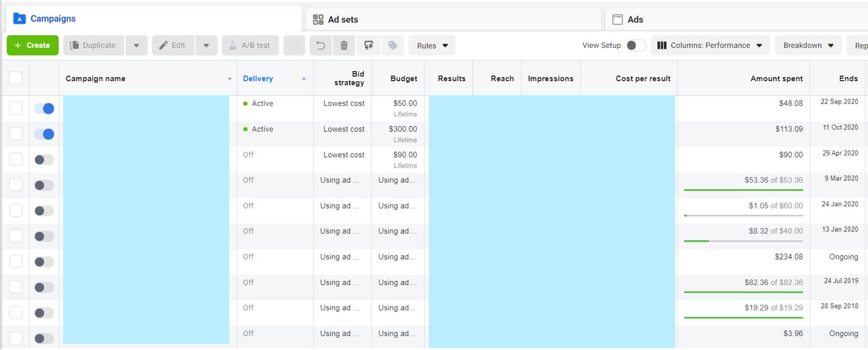
Task: Click the A/B test flask icon
Action: (x=233, y=45)
